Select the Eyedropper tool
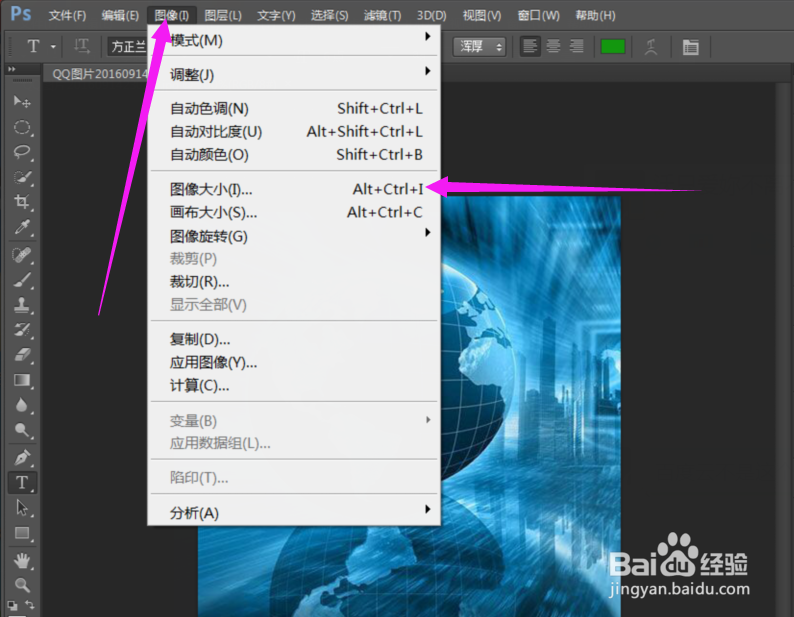 pyautogui.click(x=22, y=227)
